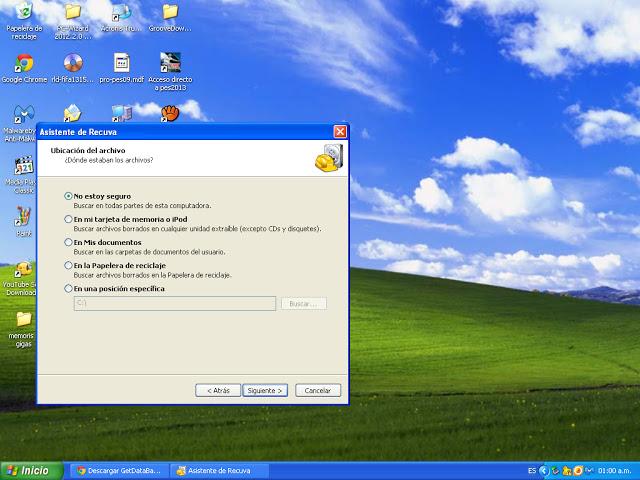Open the Malwarebytes Anti-Malware desktop shortcut
The image size is (640, 480).
pos(22,114)
